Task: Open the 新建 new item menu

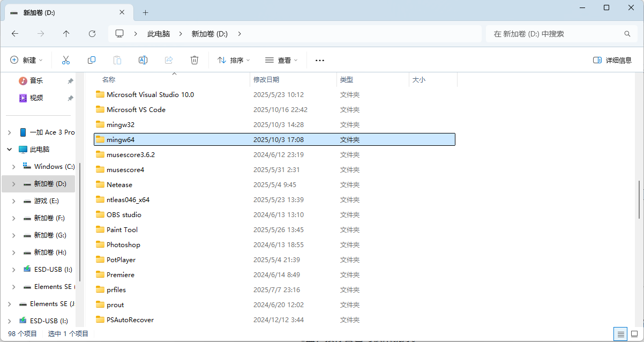Action: tap(26, 60)
